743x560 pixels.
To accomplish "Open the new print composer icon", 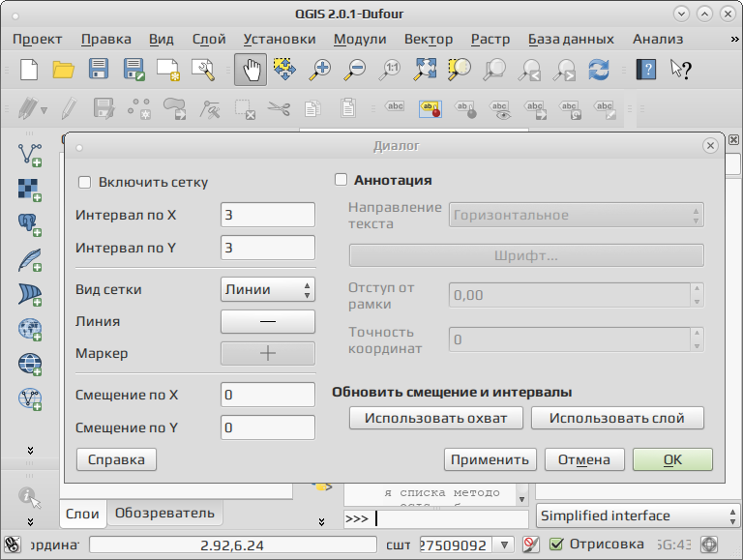I will coord(168,70).
